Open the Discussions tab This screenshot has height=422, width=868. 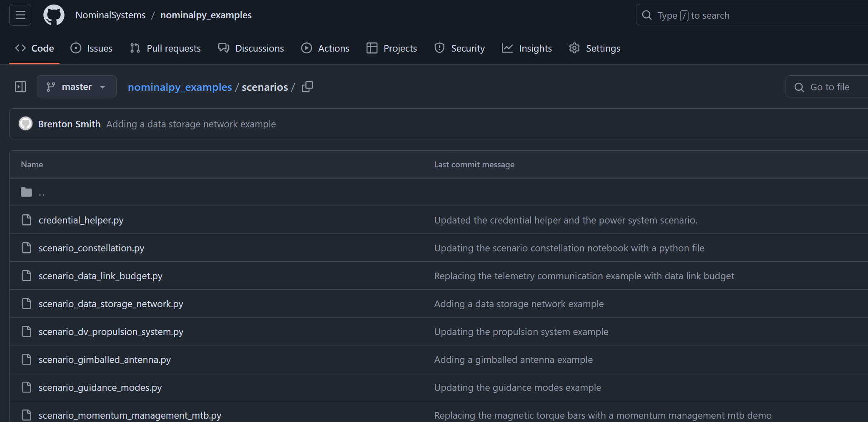click(x=251, y=48)
